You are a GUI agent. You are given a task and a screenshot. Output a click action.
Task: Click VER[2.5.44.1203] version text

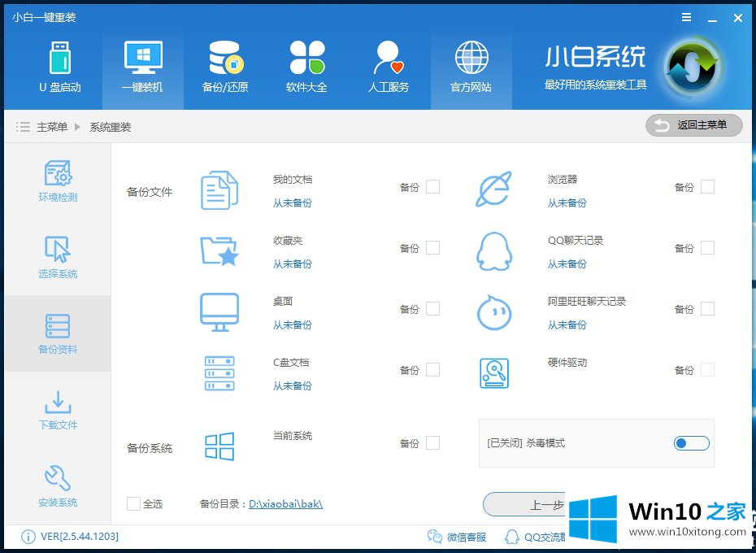pos(80,537)
